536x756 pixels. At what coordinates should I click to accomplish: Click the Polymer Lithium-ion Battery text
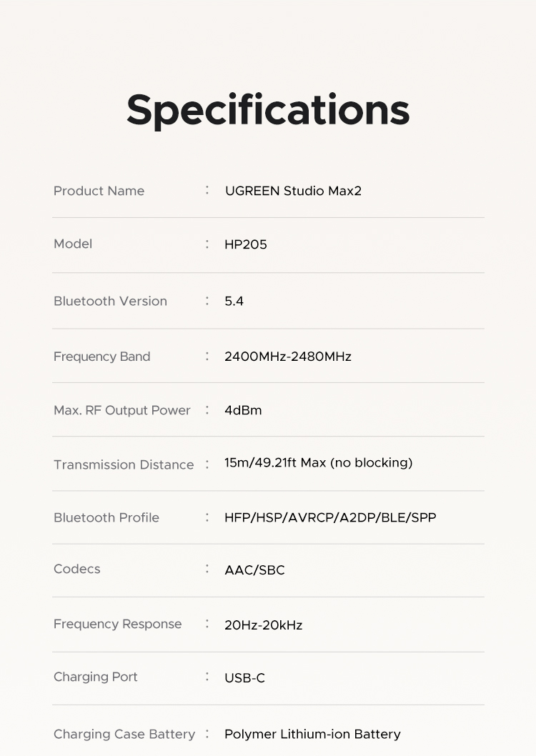tap(312, 734)
